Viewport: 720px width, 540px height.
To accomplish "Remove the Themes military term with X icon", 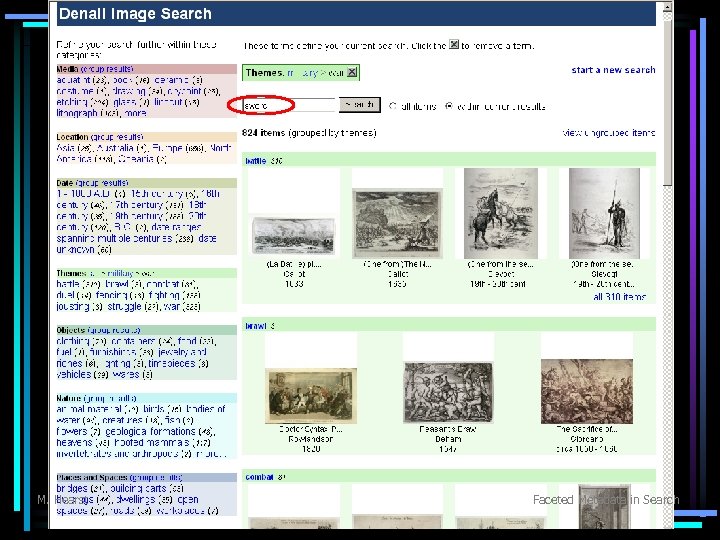I will (352, 73).
